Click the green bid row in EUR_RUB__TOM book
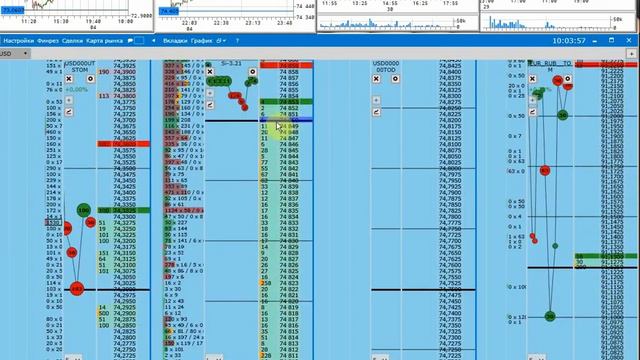The height and width of the screenshot is (360, 640). [x=606, y=256]
